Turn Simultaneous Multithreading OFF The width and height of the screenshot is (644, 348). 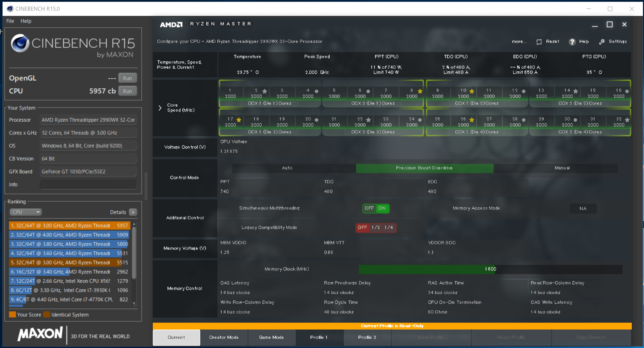pos(369,208)
